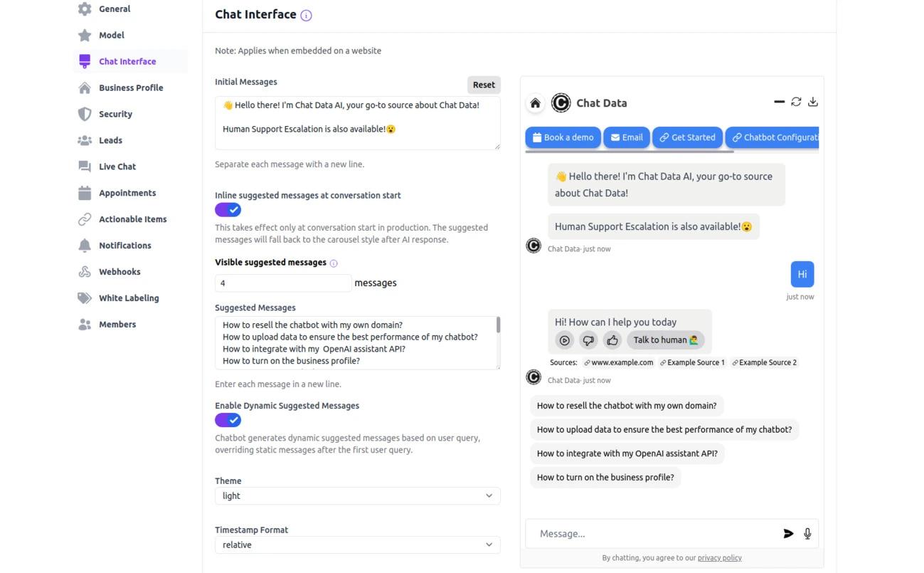Toggle inline suggested messages switch
Screen dimensions: 924x573
(228, 210)
